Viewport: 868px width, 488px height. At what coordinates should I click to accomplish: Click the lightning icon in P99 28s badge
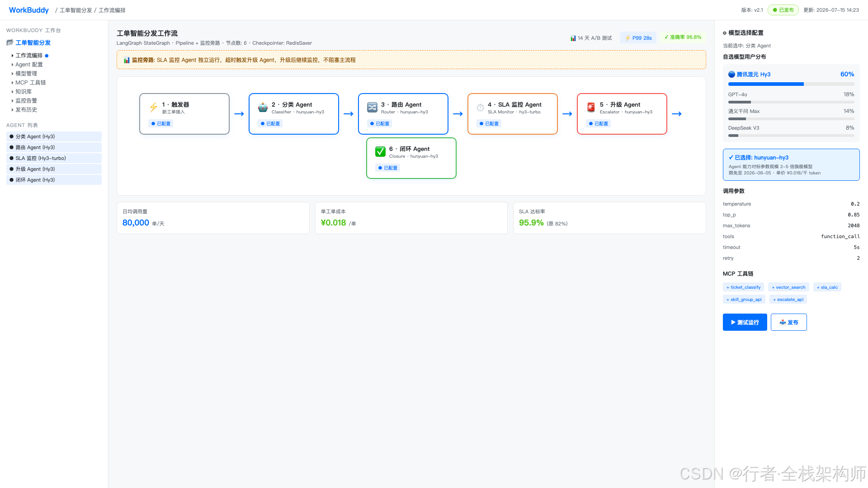[627, 38]
